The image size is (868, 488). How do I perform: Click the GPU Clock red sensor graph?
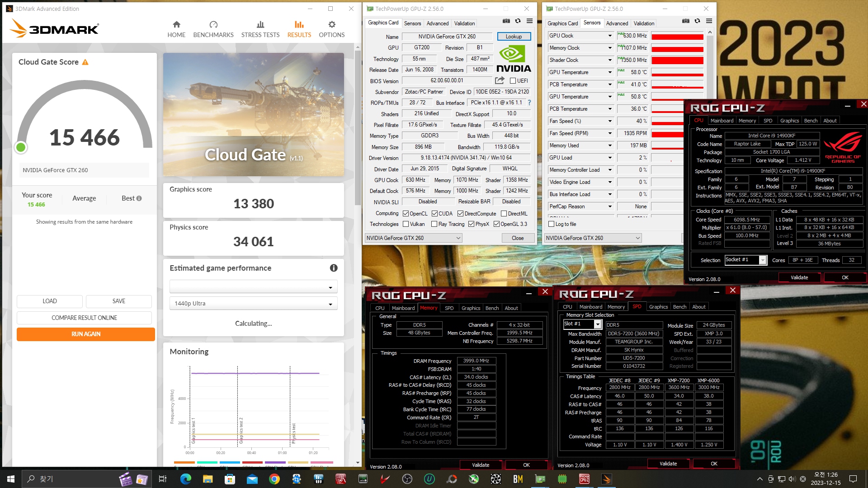tap(677, 36)
